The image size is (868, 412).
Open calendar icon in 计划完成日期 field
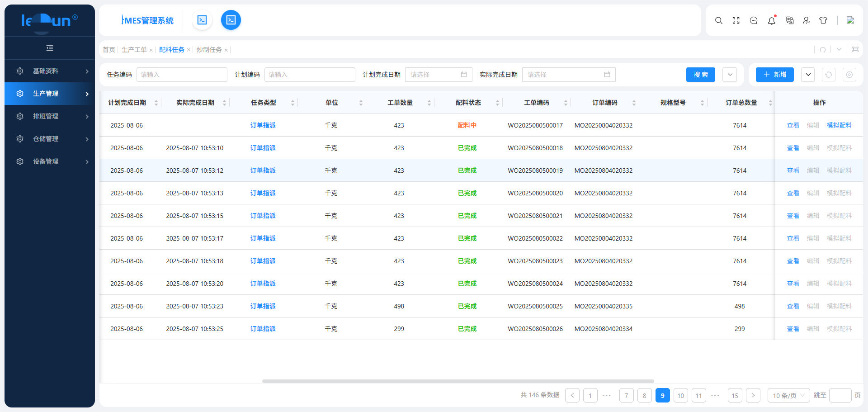pyautogui.click(x=464, y=74)
